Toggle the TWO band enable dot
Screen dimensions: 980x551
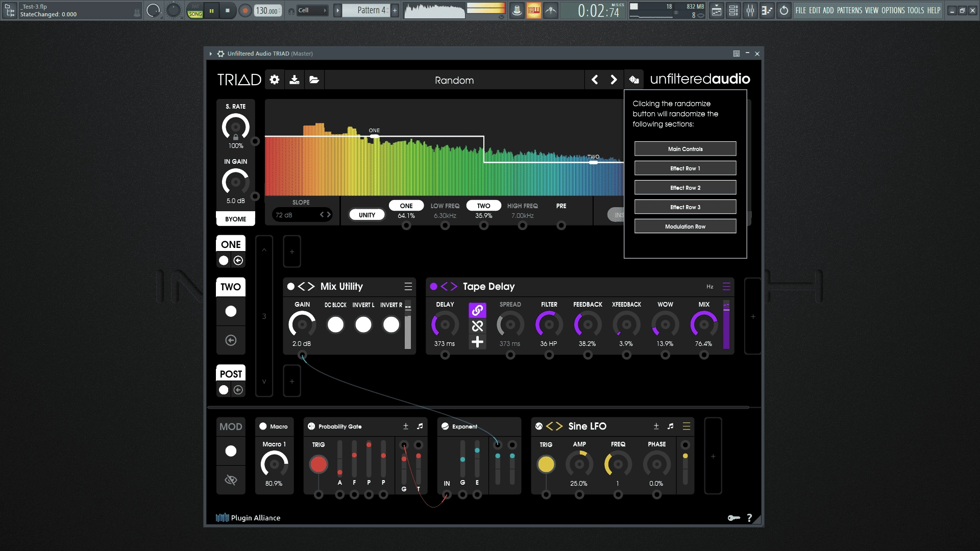click(231, 311)
